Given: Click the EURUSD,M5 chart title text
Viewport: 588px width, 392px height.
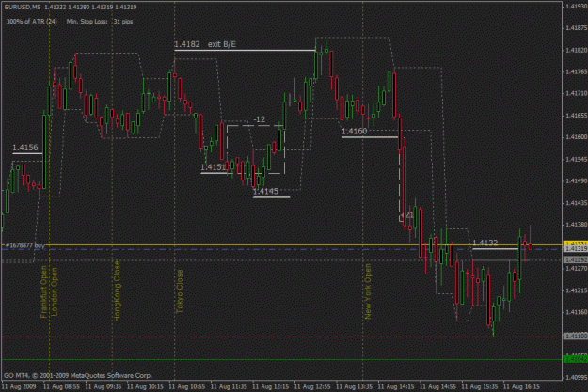Looking at the screenshot, I should coord(23,8).
